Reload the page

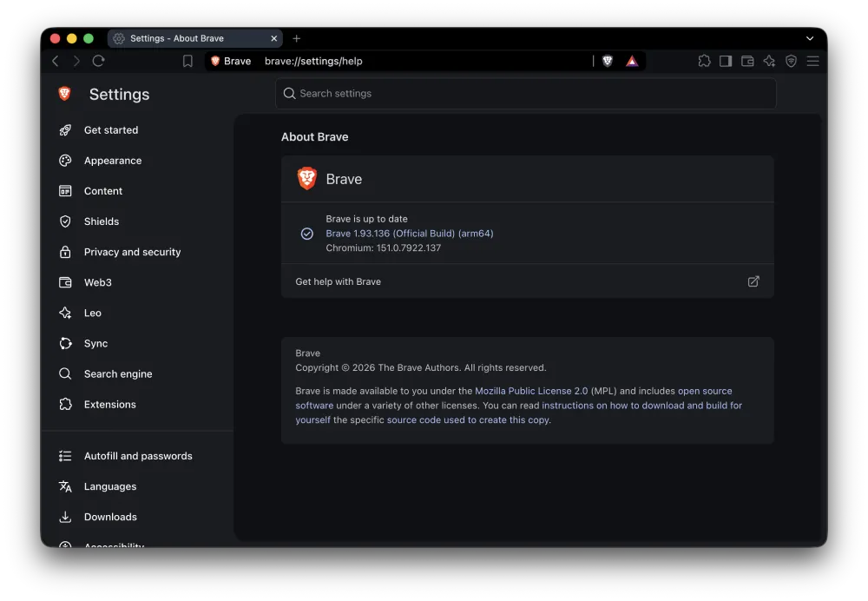[x=99, y=61]
